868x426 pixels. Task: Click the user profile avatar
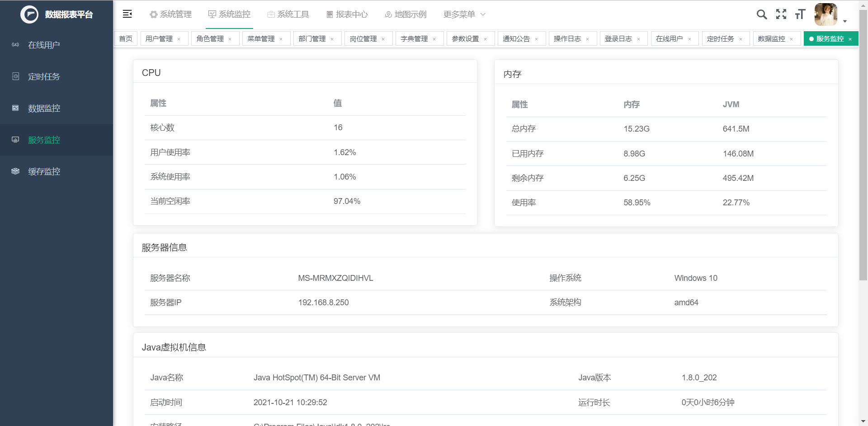click(826, 14)
